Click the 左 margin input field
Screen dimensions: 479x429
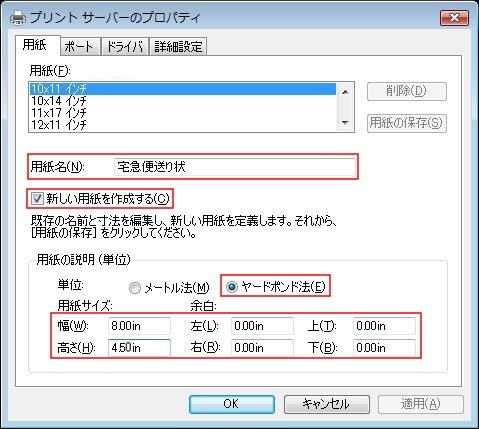click(262, 326)
